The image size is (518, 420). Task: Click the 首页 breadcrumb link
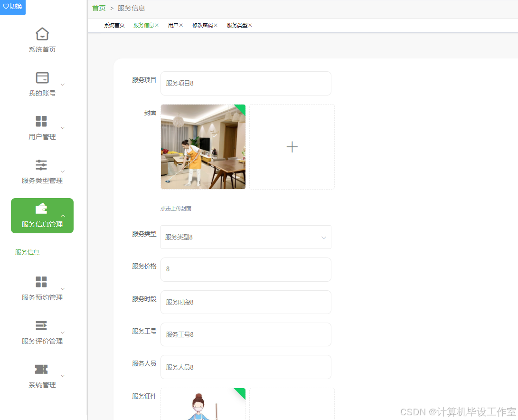coord(99,8)
